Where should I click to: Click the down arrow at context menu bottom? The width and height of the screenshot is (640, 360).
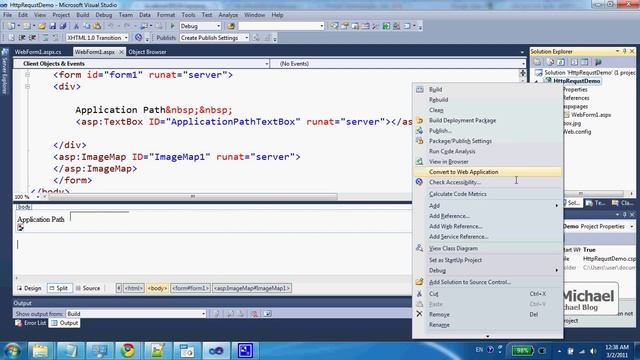pyautogui.click(x=487, y=336)
